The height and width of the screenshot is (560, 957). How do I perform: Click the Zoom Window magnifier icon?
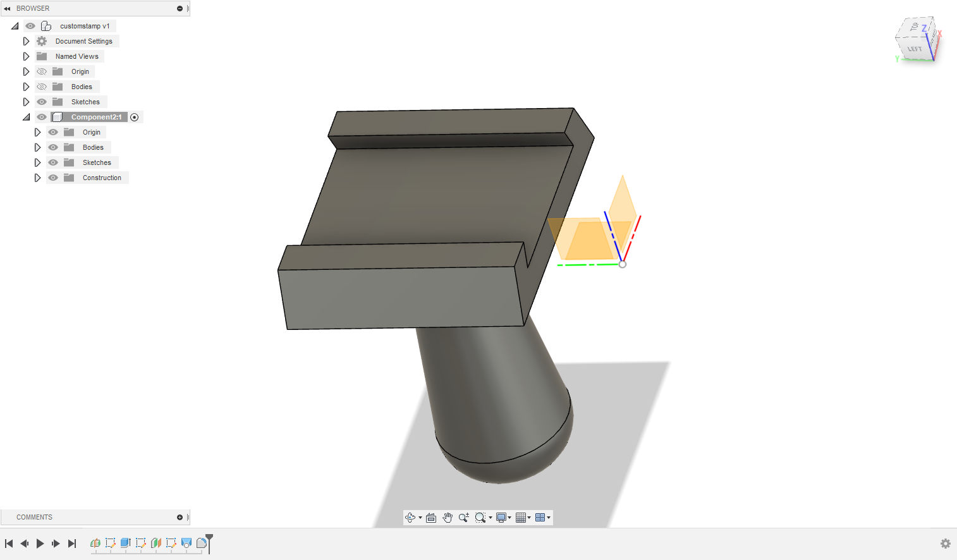point(480,518)
